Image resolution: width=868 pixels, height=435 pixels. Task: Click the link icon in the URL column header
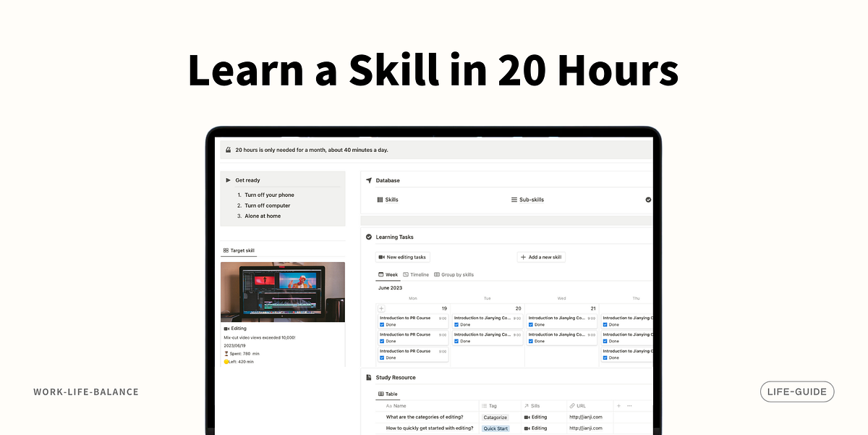[572, 406]
